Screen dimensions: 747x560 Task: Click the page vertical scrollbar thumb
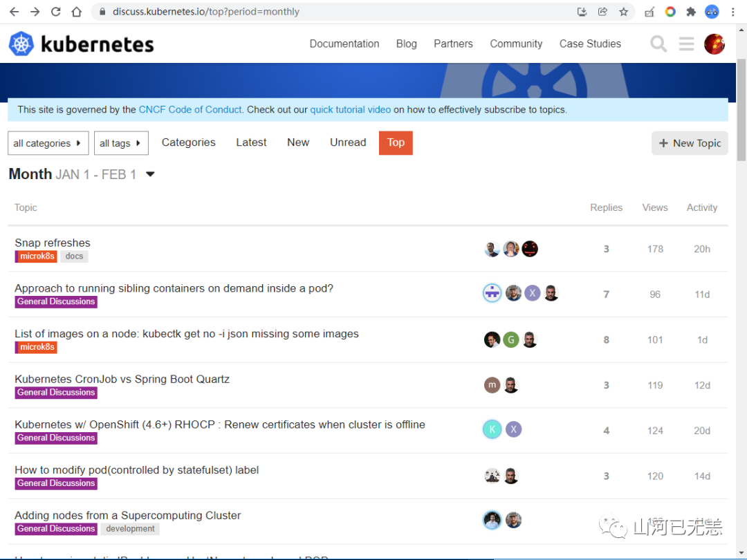(741, 109)
